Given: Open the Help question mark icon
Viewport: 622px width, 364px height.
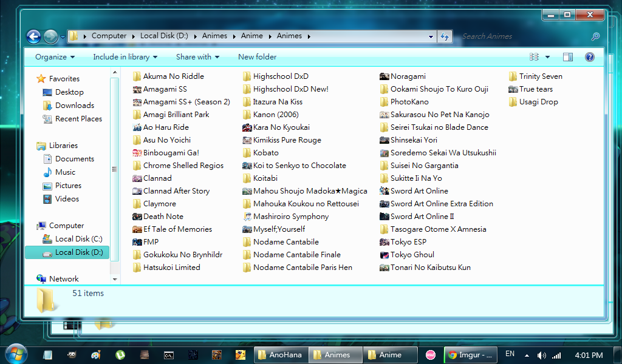Looking at the screenshot, I should click(x=589, y=57).
